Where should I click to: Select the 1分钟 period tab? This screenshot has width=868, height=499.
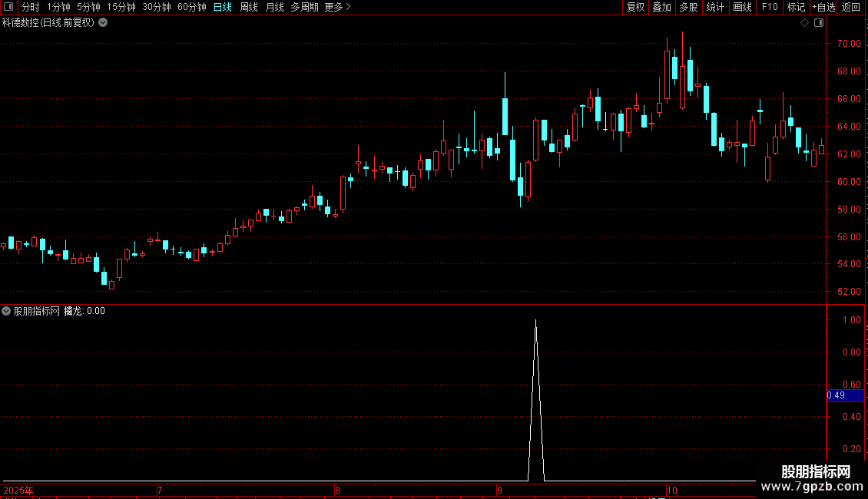pyautogui.click(x=58, y=7)
